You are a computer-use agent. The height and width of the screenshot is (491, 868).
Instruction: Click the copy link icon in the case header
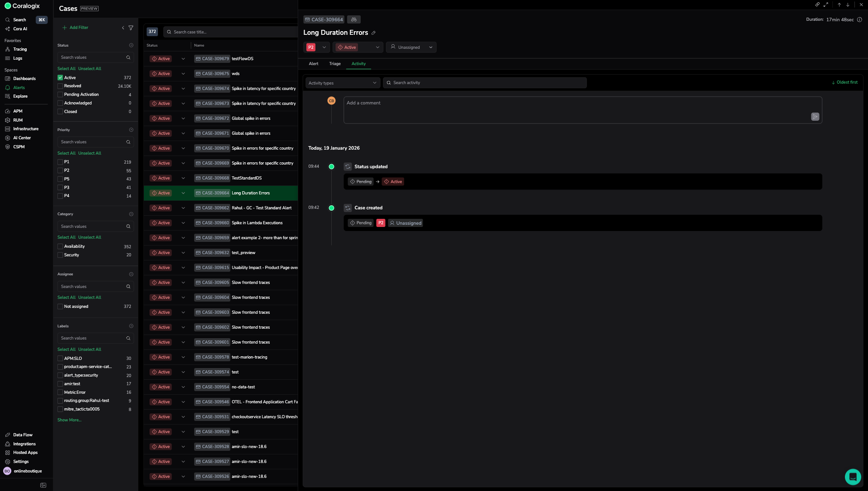click(x=817, y=5)
